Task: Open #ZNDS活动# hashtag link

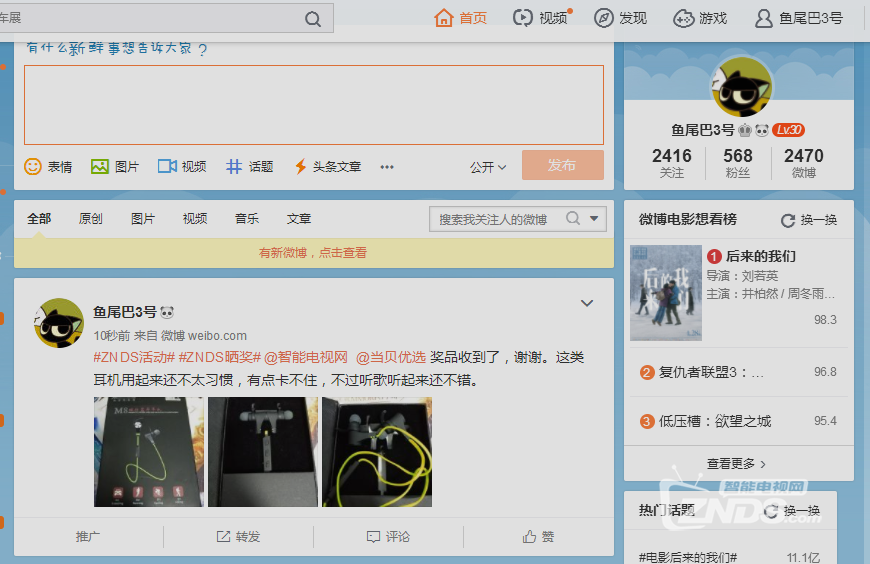Action: tap(134, 357)
